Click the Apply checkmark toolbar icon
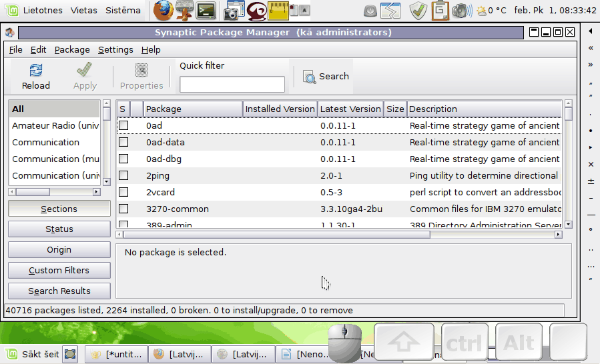 click(85, 70)
